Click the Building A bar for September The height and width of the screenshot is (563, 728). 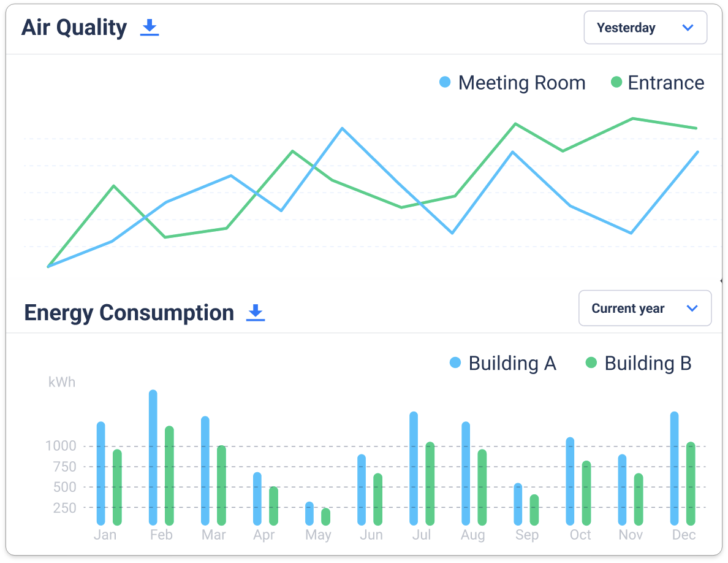click(518, 504)
